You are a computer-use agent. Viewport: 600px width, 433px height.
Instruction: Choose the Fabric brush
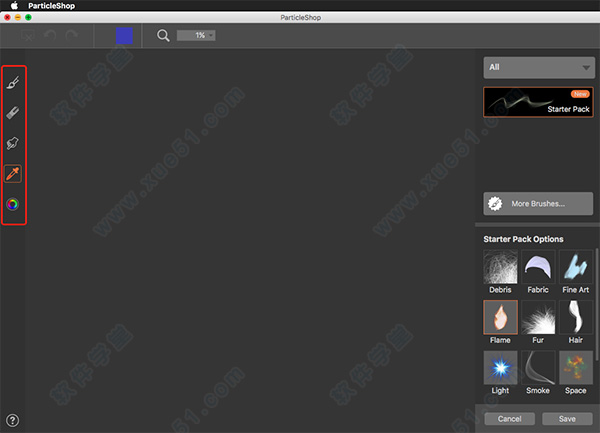[538, 272]
